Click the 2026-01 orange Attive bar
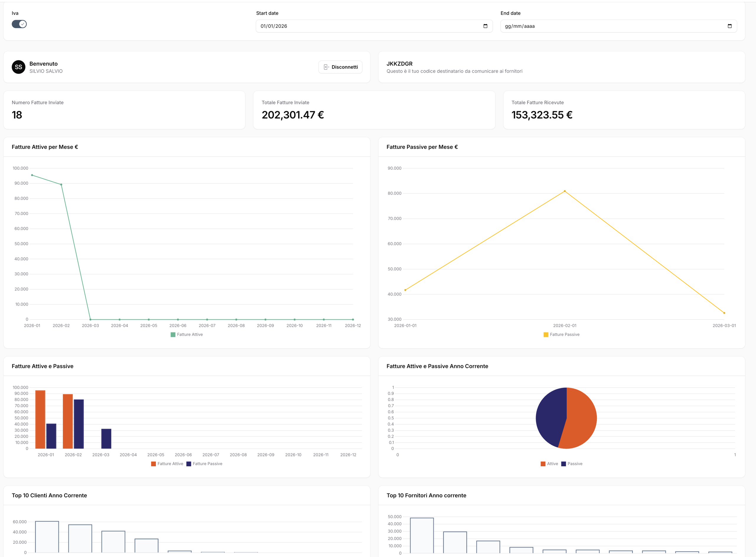 (x=40, y=420)
